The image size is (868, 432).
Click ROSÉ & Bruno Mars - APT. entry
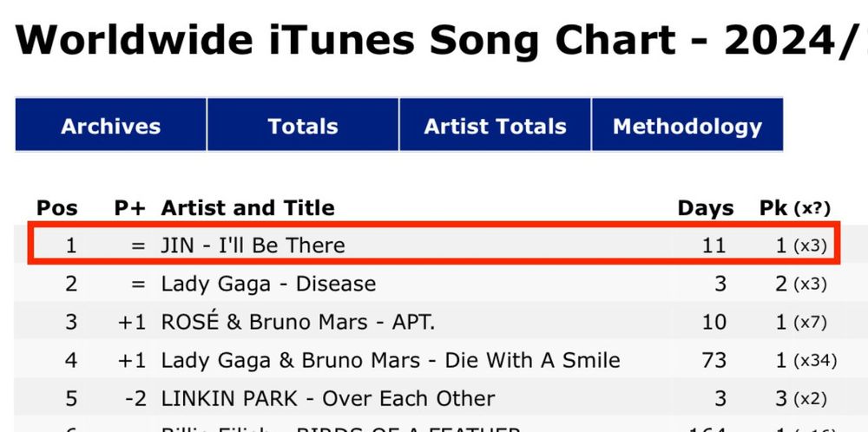[x=298, y=322]
